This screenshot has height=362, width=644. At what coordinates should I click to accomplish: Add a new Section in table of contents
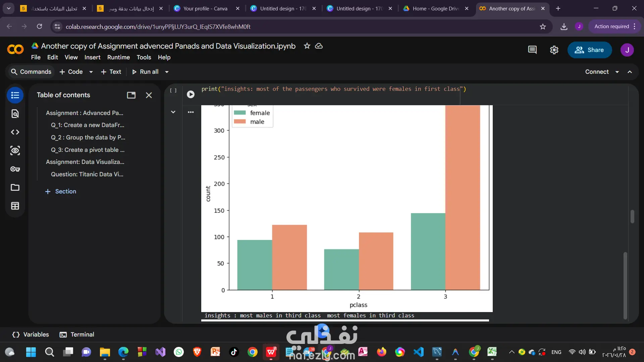click(61, 191)
